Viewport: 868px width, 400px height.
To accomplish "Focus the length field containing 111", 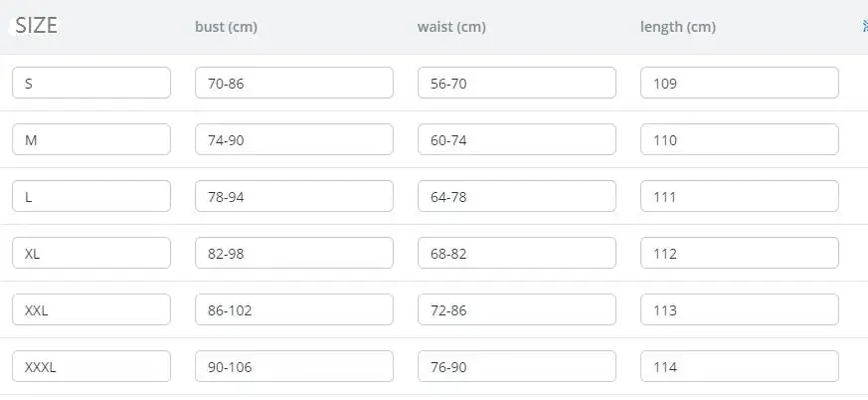I will (740, 197).
